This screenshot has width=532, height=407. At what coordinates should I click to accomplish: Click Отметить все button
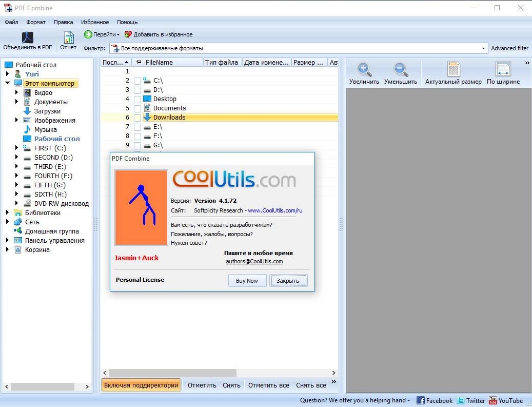(269, 385)
